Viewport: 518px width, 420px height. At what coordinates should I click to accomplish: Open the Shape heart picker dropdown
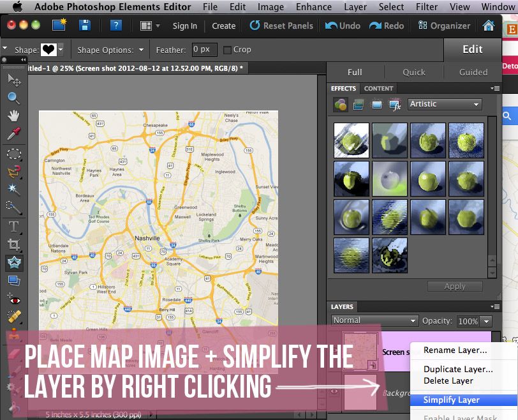pos(61,50)
